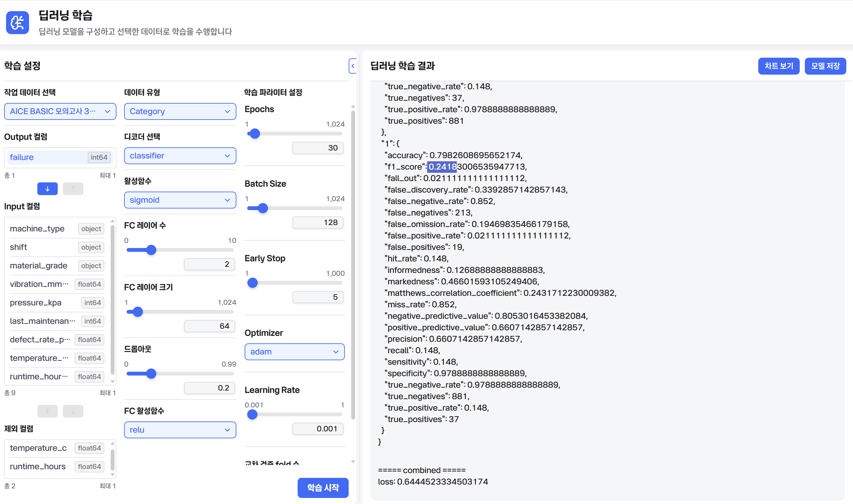Click the deep learning brain logo icon
Image resolution: width=853 pixels, height=504 pixels.
pos(17,22)
